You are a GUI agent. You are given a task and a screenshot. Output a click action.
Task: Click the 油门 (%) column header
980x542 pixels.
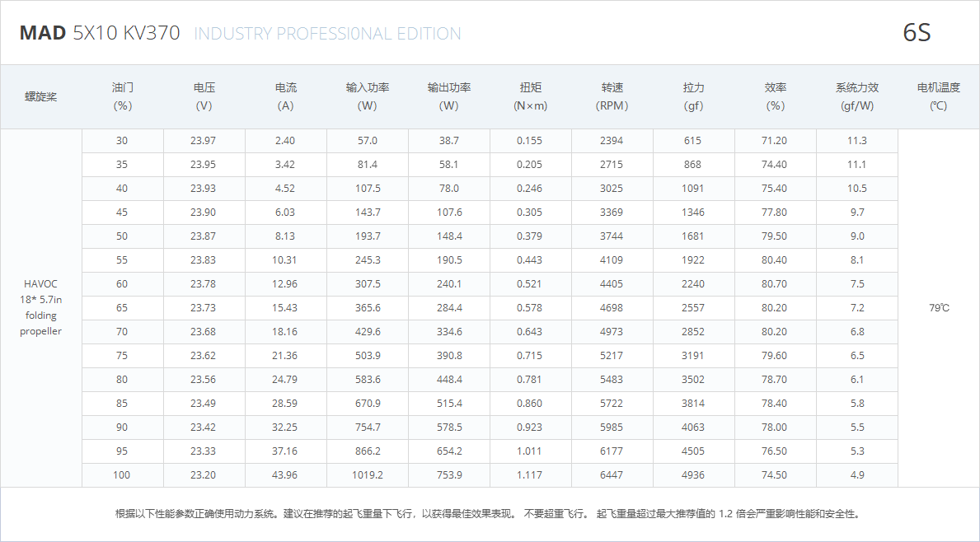pos(123,97)
